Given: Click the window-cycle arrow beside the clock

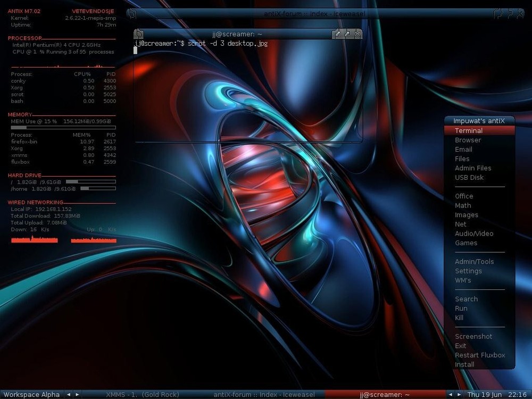Looking at the screenshot, I should pos(450,394).
